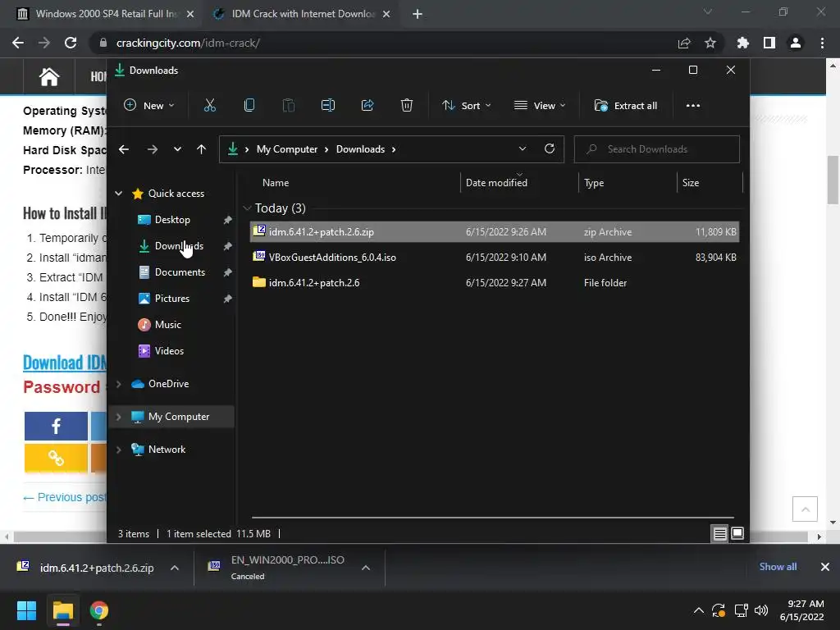Image resolution: width=840 pixels, height=630 pixels.
Task: Bookmark this page with star icon
Action: tap(710, 43)
